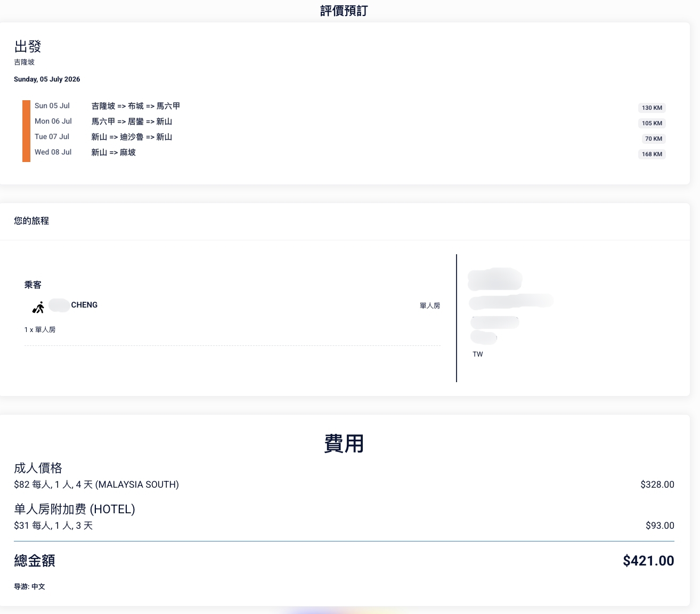Click route 馬六甲 => 居鑾 => 新山
700x614 pixels.
click(x=132, y=122)
